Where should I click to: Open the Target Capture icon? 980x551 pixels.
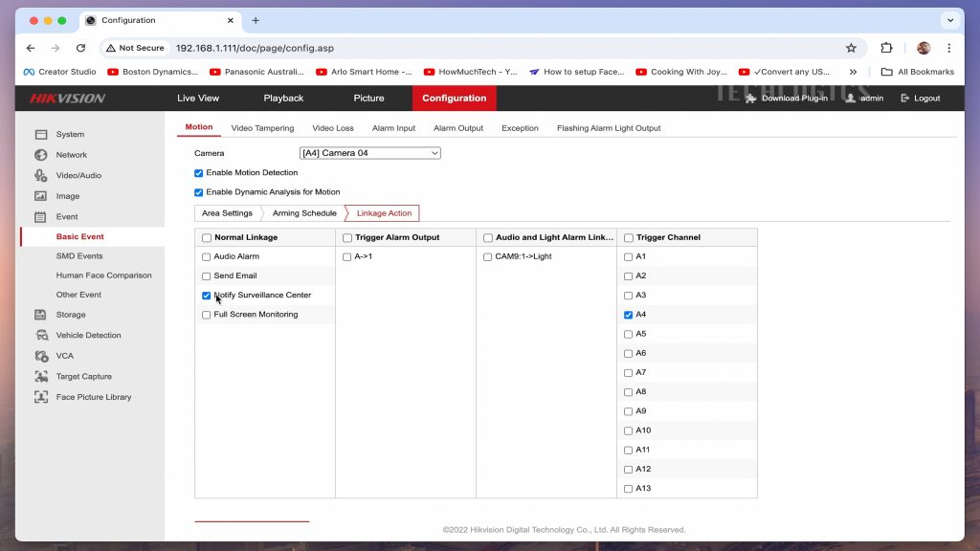pyautogui.click(x=41, y=377)
